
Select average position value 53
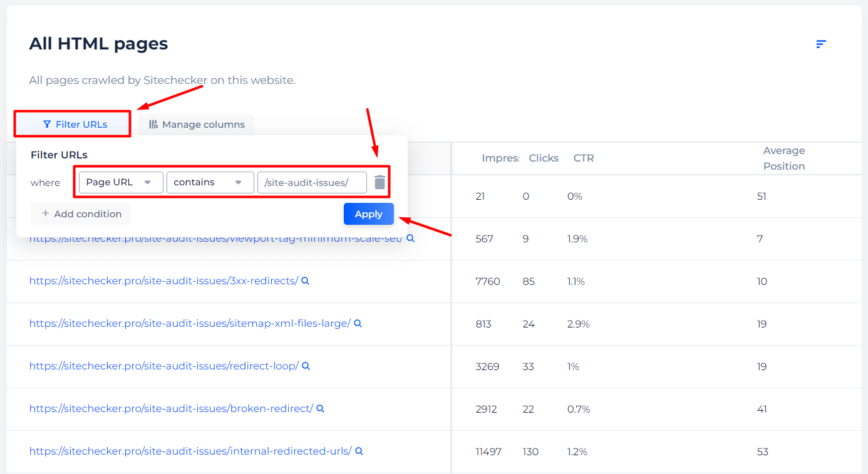[762, 451]
